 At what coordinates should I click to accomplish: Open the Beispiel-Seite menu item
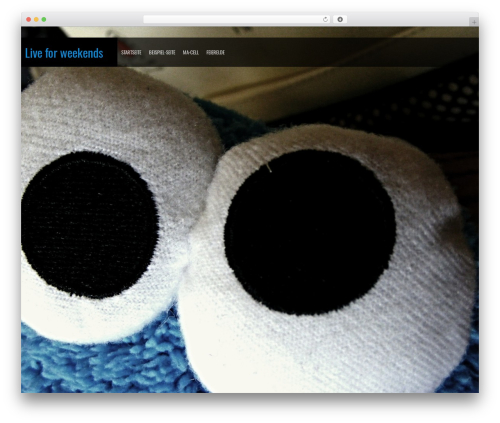pyautogui.click(x=162, y=53)
